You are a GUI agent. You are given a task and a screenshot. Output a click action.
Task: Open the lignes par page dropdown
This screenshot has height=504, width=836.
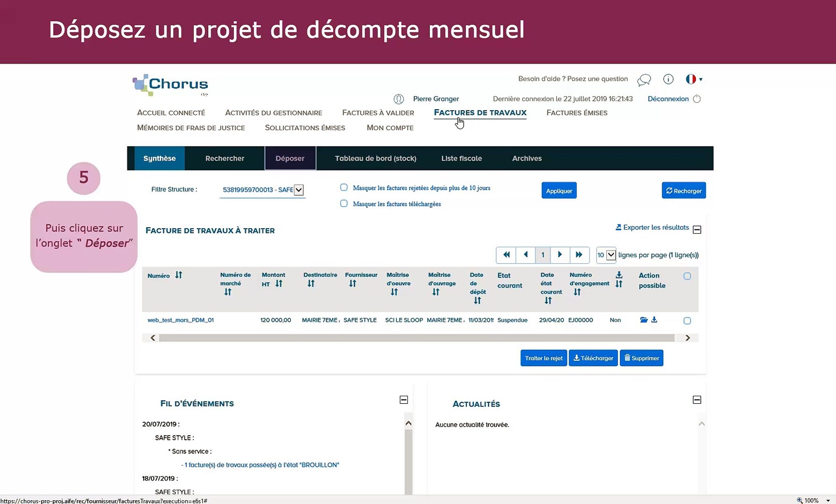click(606, 255)
